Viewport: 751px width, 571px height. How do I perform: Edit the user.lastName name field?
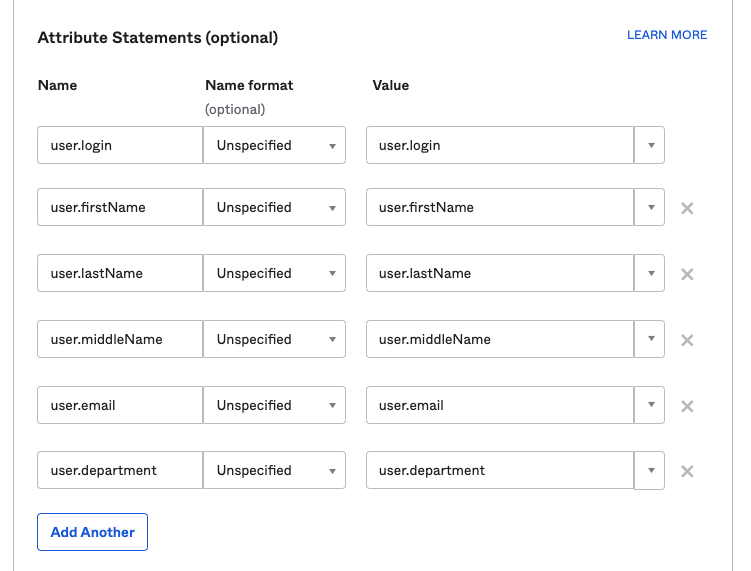pyautogui.click(x=120, y=273)
